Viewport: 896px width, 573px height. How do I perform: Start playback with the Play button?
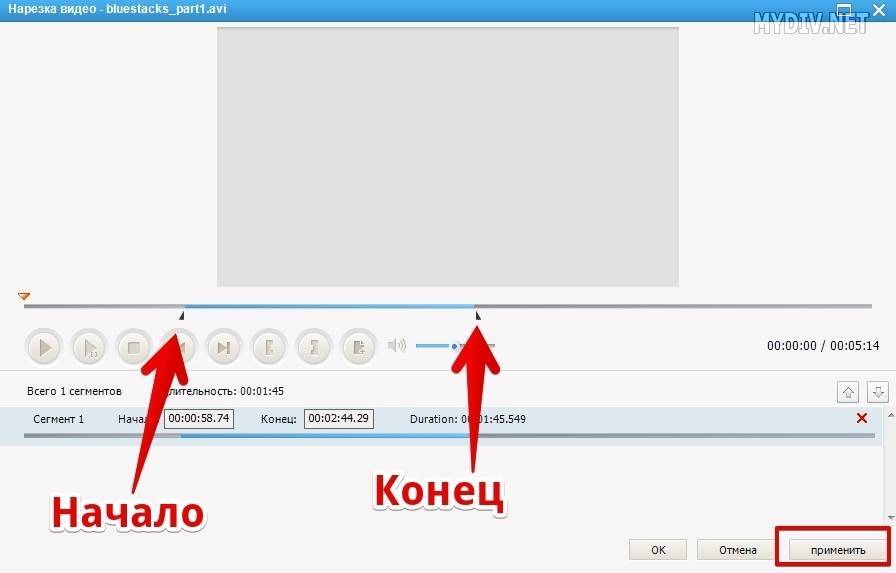[43, 347]
